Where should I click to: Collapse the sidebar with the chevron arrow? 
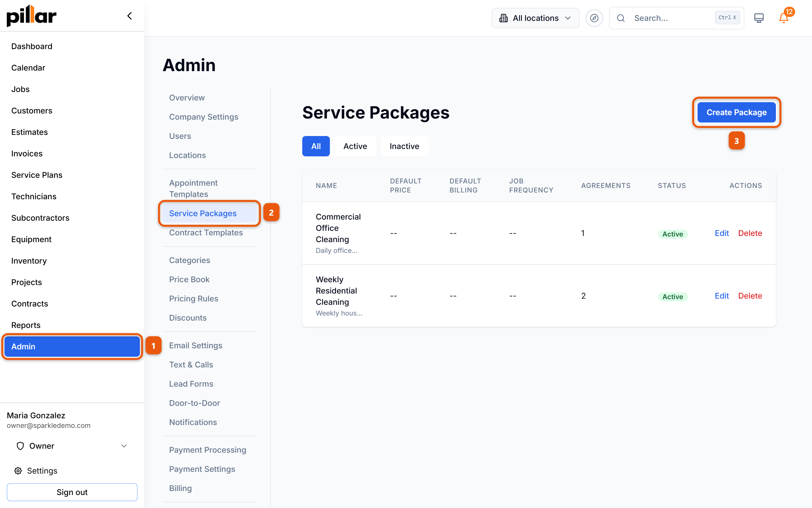[x=129, y=16]
